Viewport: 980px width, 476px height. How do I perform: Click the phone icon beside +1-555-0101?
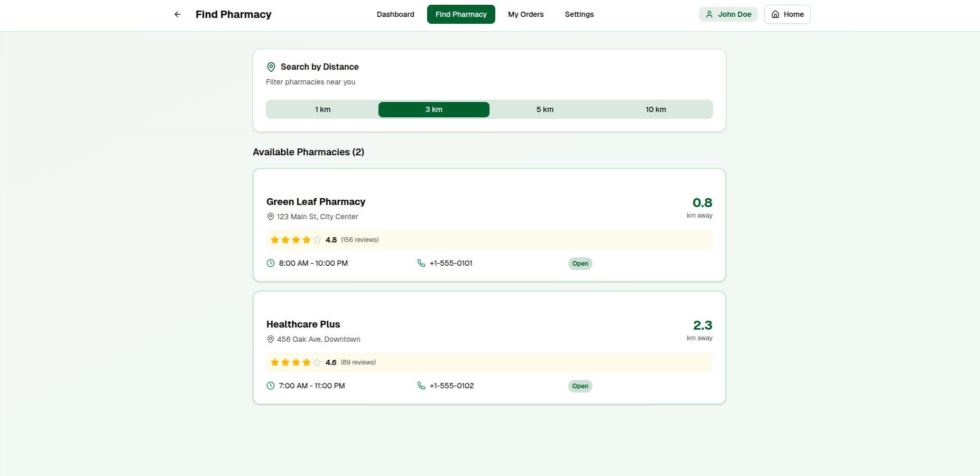coord(421,263)
